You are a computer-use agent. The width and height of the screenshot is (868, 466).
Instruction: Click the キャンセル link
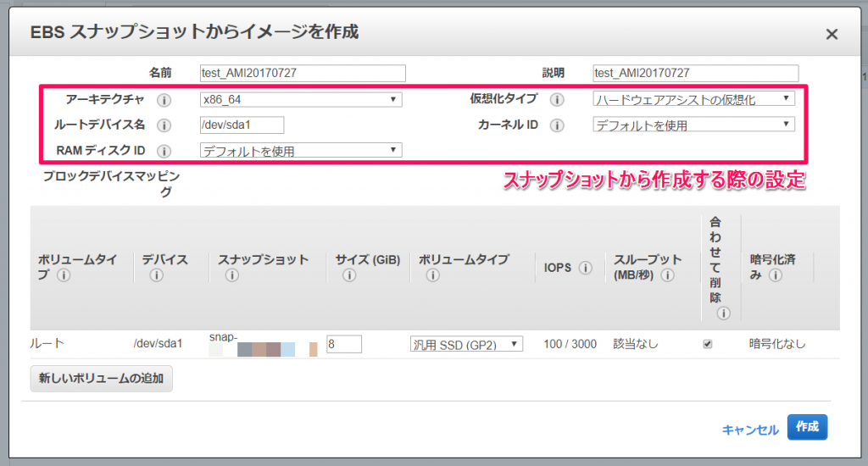(x=750, y=430)
